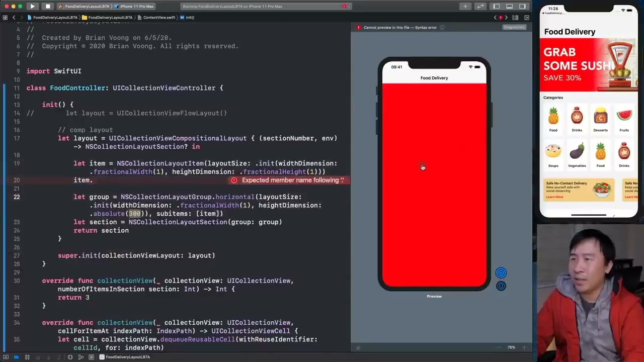This screenshot has height=362, width=644.
Task: Click the Stop button in Xcode toolbar
Action: tap(48, 7)
